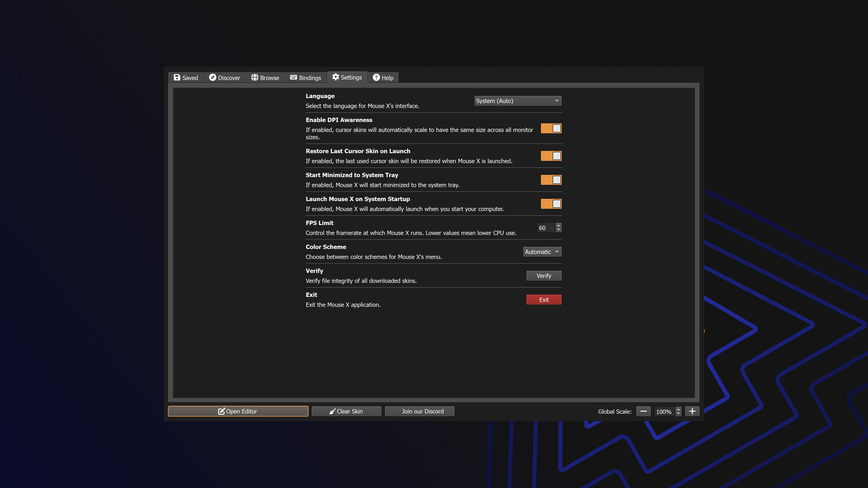
Task: Decrease FPS Limit with down arrow
Action: (x=559, y=230)
